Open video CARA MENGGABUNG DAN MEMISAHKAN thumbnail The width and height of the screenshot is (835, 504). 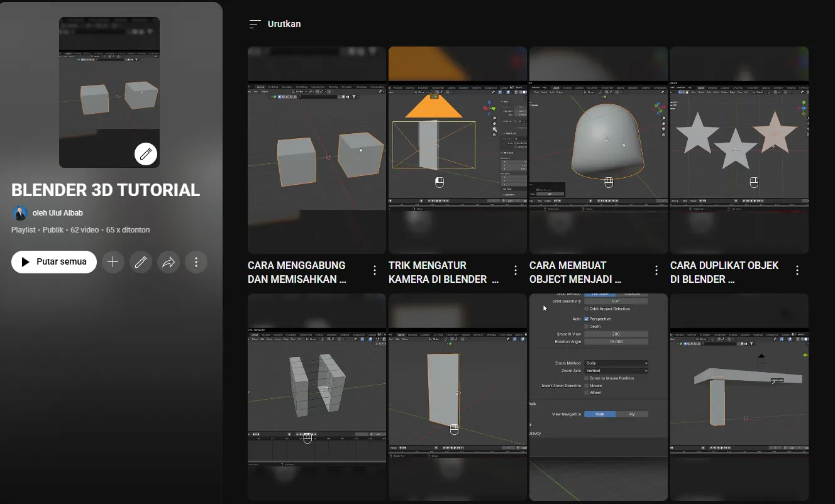[317, 150]
